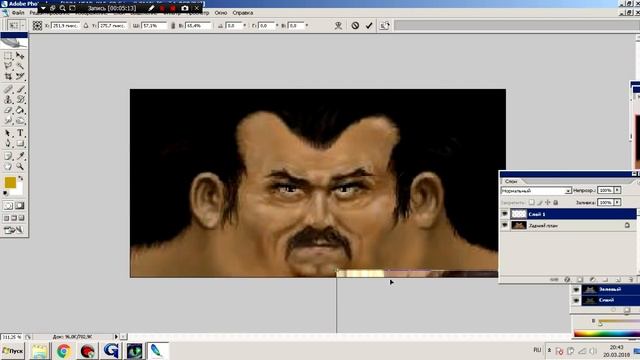This screenshot has height=360, width=640.
Task: Select the Rectangle shape tool
Action: pyautogui.click(x=20, y=144)
